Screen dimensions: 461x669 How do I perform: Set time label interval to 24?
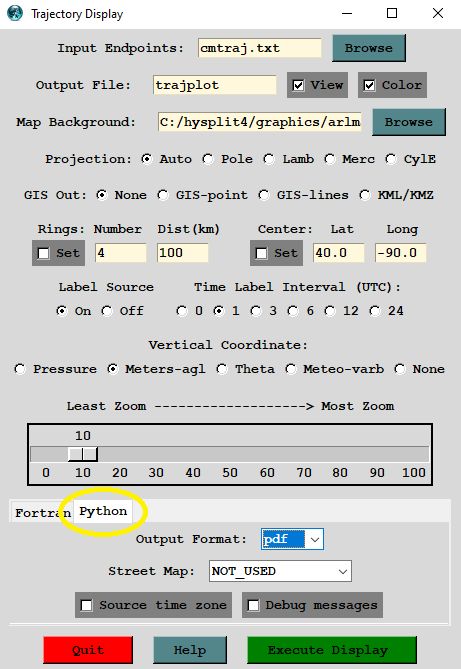click(375, 311)
